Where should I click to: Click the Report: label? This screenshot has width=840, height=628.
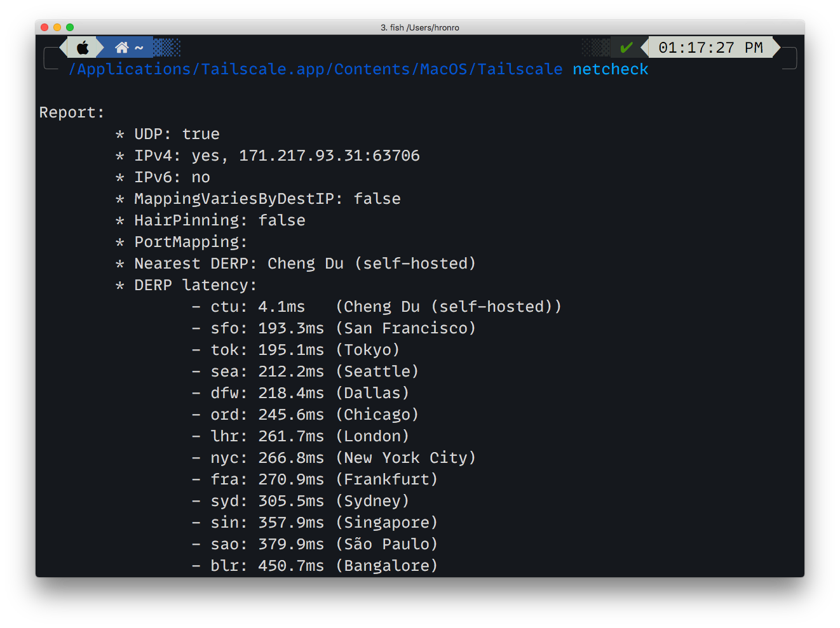pyautogui.click(x=71, y=112)
